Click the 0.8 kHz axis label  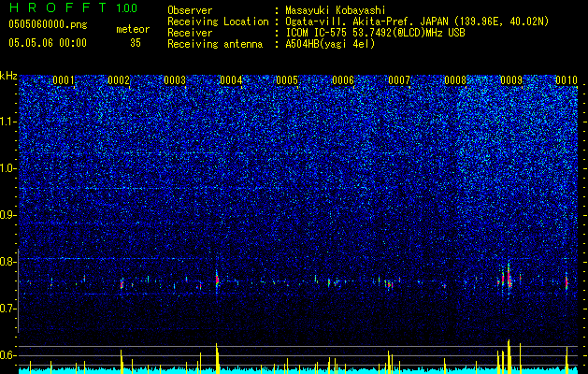coord(8,262)
